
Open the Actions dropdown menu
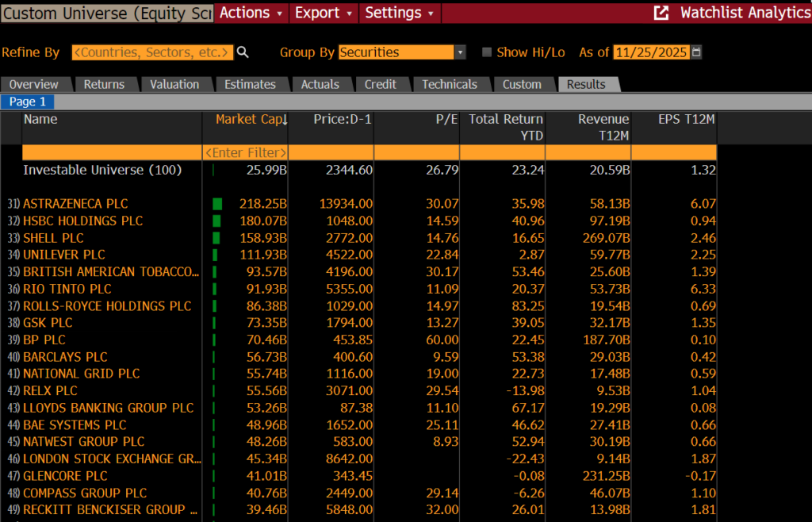click(x=251, y=13)
